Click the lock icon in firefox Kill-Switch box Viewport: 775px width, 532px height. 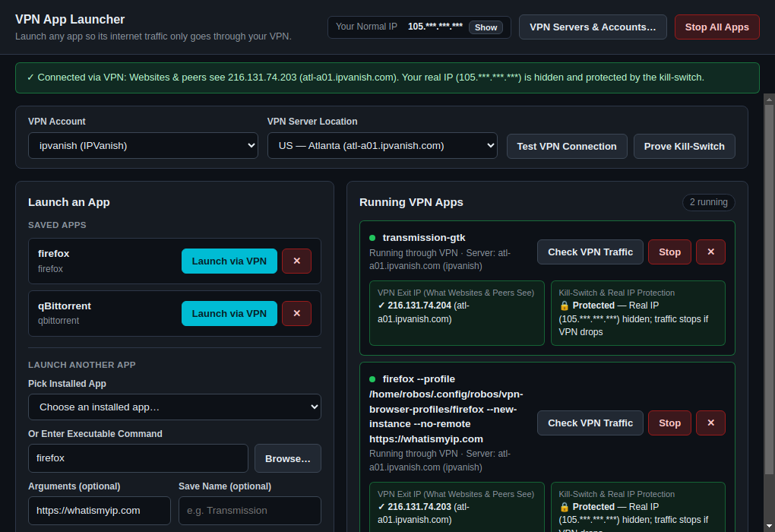tap(565, 507)
